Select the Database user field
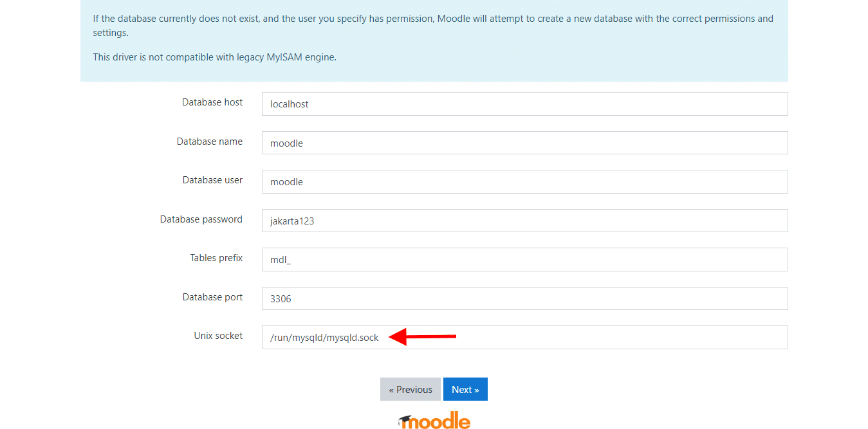The image size is (868, 429). (x=524, y=182)
